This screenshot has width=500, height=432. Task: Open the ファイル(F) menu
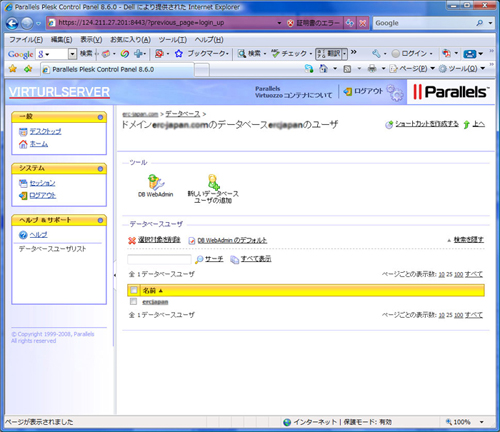pyautogui.click(x=26, y=40)
